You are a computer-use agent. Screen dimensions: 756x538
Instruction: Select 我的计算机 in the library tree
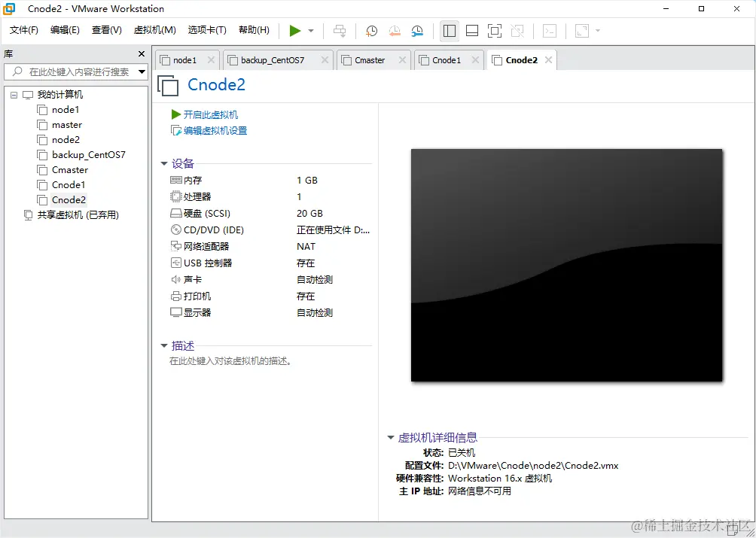[x=60, y=95]
